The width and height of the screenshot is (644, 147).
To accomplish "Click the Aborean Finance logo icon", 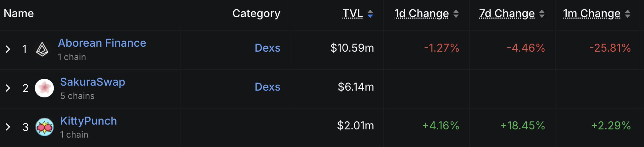I will click(x=42, y=49).
